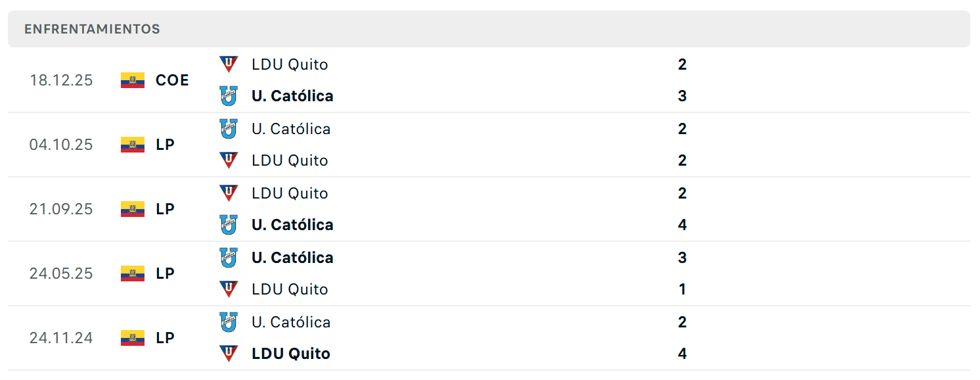Viewport: 980px width, 380px height.
Task: Click LDU Quito crest in 21.09.25 match
Action: 229,193
